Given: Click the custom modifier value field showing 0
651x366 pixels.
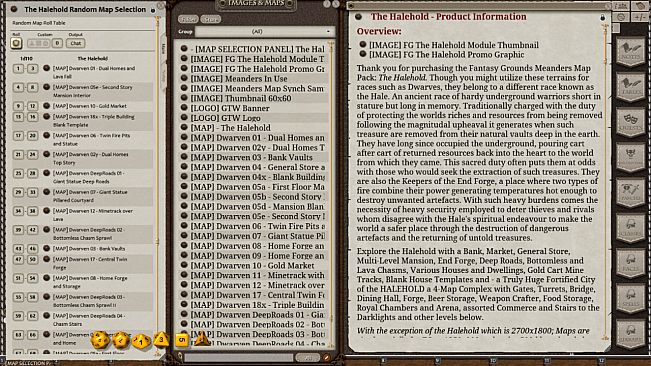Looking at the screenshot, I should pos(57,43).
